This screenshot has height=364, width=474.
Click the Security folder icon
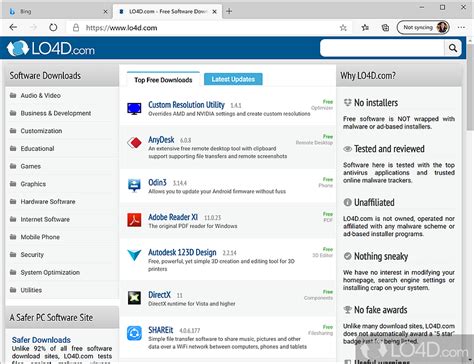13,255
